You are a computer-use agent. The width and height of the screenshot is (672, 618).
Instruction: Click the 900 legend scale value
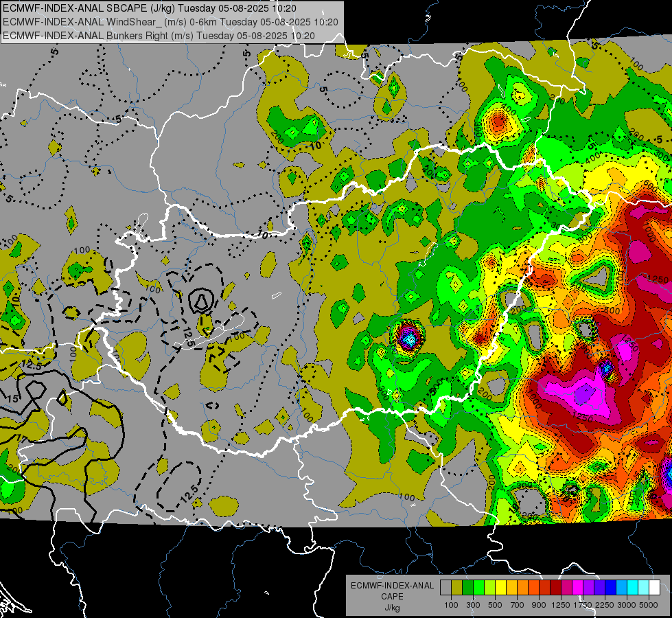click(539, 605)
